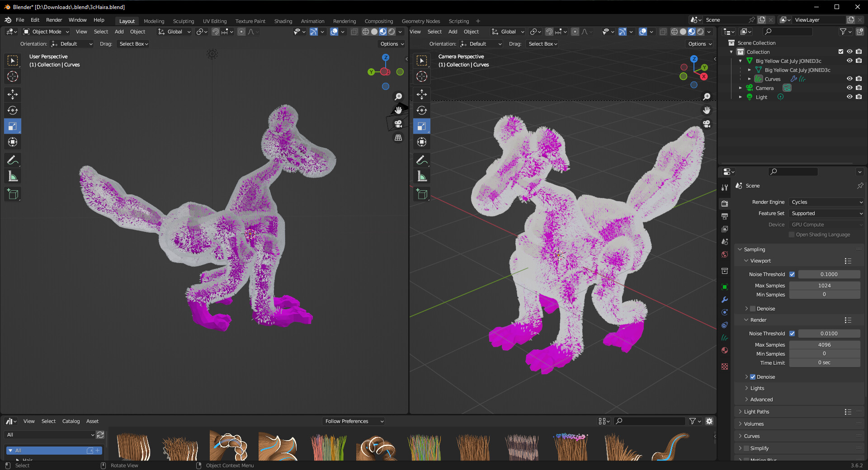868x470 pixels.
Task: Open Material properties tab
Action: point(725,350)
